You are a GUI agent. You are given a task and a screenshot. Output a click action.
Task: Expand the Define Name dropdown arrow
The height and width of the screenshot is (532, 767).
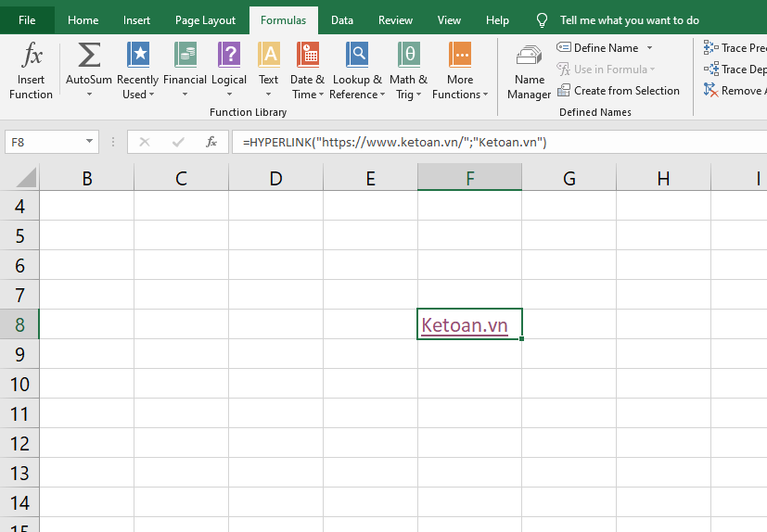649,48
